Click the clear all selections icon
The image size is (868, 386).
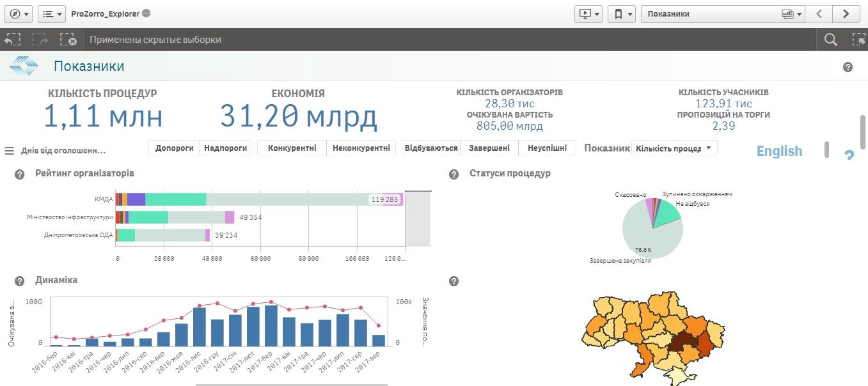68,40
